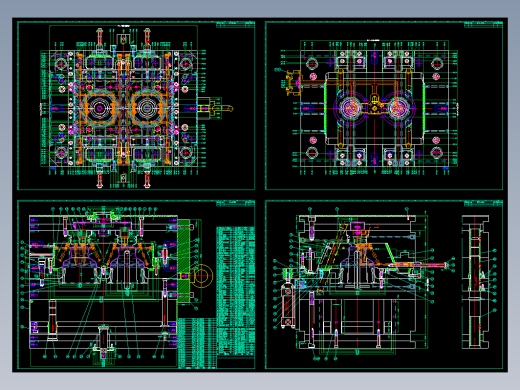Click the orange horizontal rod in bottom-right section
The image size is (520, 390).
pos(418,265)
